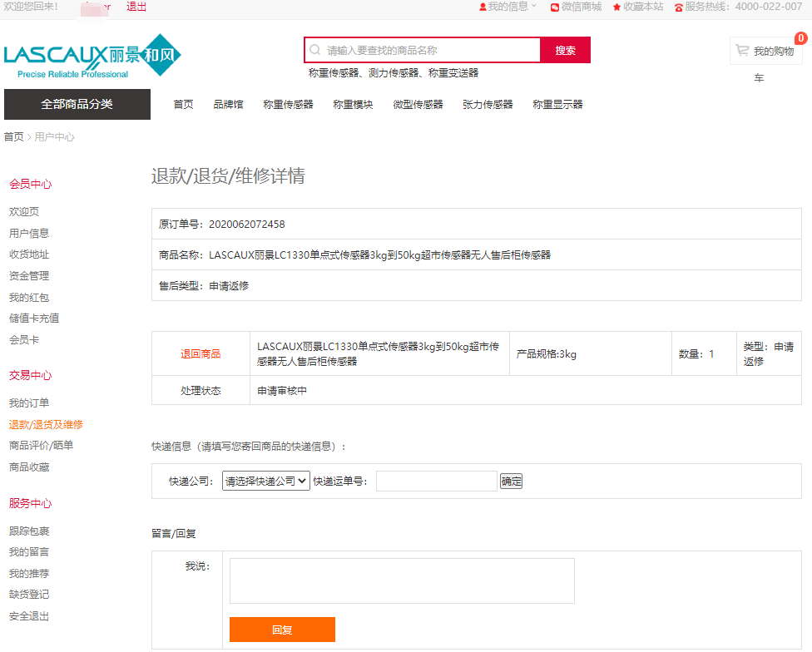Screen dimensions: 812x652
Task: Click the 会员中心 section heading
Action: point(31,185)
